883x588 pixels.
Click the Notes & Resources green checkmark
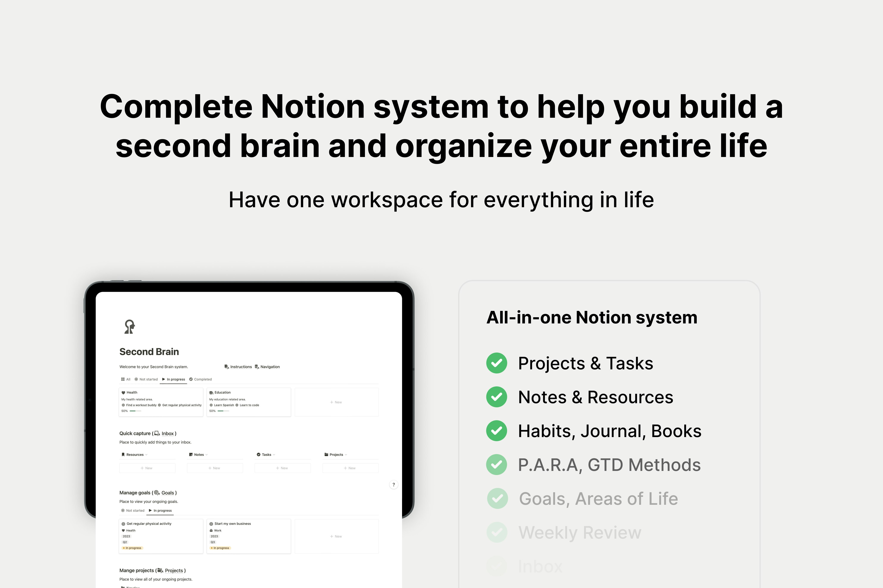[497, 397]
